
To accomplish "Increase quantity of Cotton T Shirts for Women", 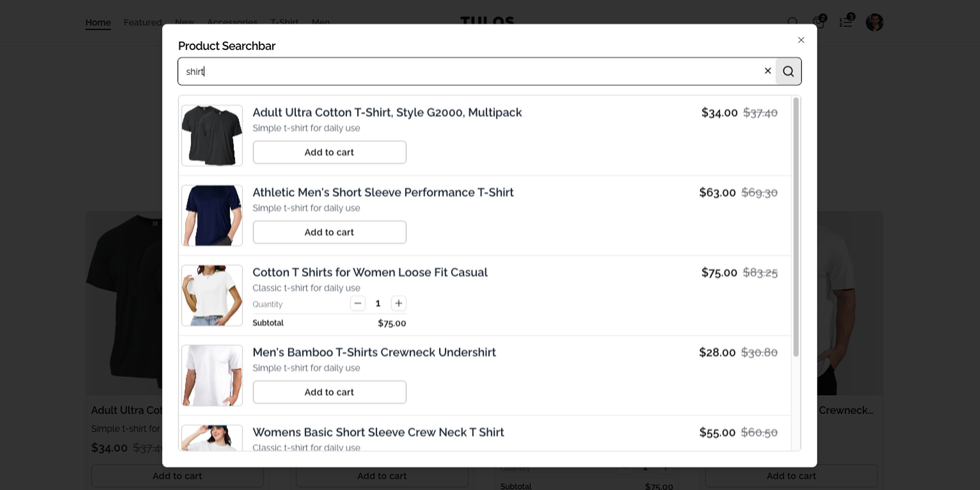I will tap(398, 303).
